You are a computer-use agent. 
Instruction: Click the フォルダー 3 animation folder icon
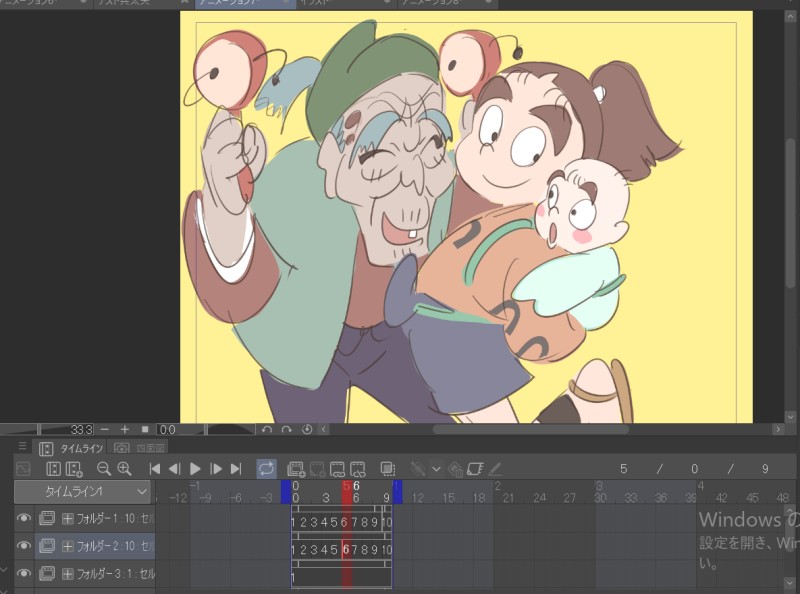coord(47,574)
